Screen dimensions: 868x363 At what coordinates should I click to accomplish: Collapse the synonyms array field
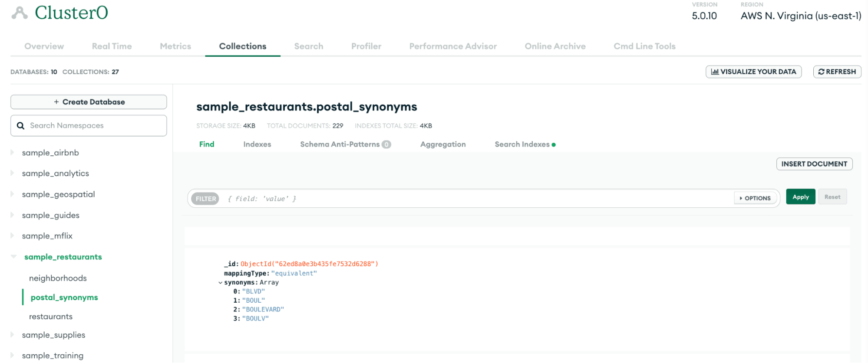click(220, 283)
